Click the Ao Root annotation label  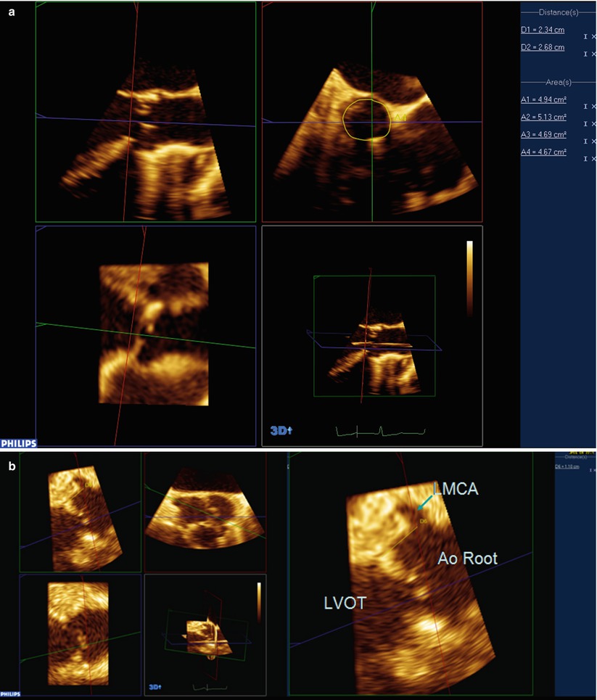[467, 559]
